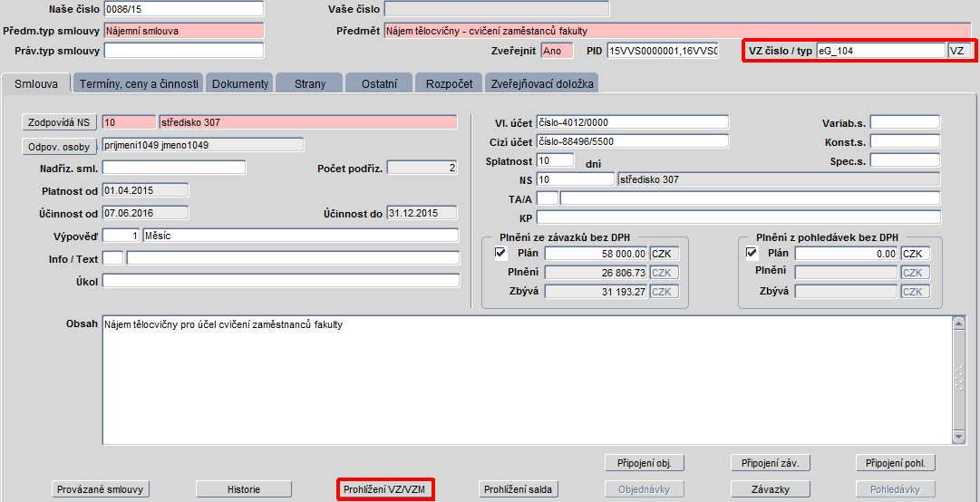Click the Zodpovídá NS button
Screen dimensions: 980x502
point(59,122)
